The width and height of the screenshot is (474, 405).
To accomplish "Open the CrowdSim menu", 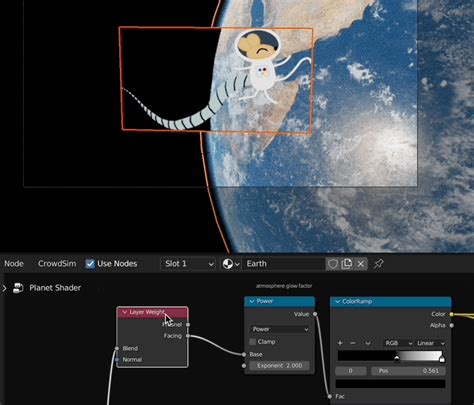I will [57, 264].
